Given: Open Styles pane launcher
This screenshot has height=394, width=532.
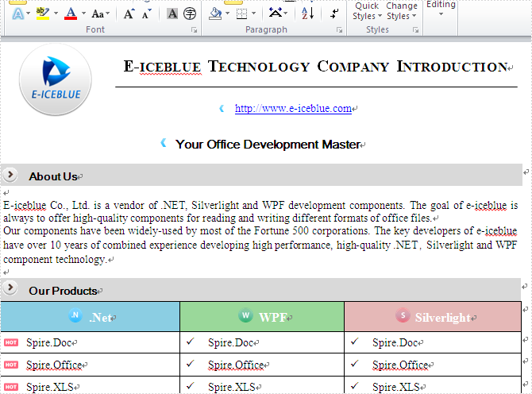Looking at the screenshot, I should [x=415, y=30].
